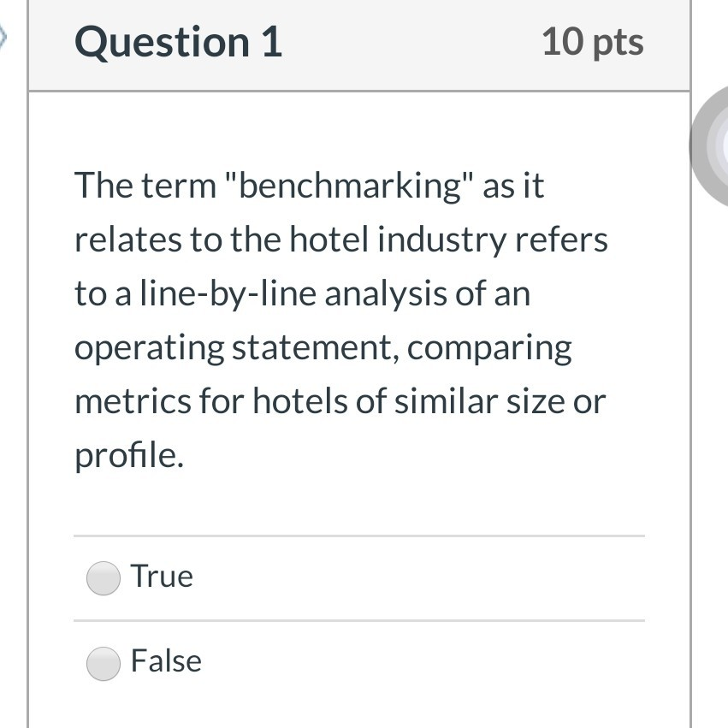Click the gray circular icon on right edge
This screenshot has width=728, height=728.
[x=717, y=148]
